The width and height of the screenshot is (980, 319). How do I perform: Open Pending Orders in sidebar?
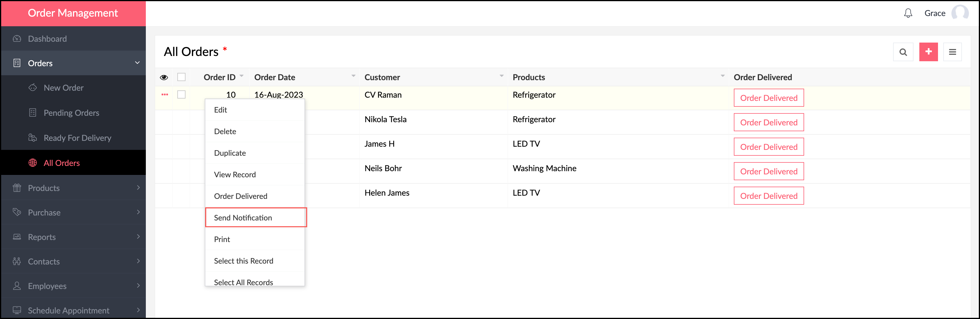click(x=71, y=113)
